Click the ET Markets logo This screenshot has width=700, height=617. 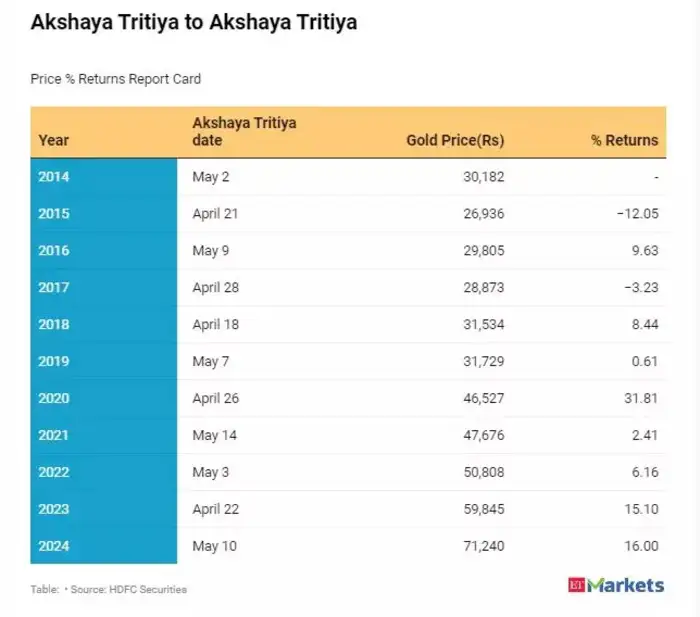[x=615, y=584]
